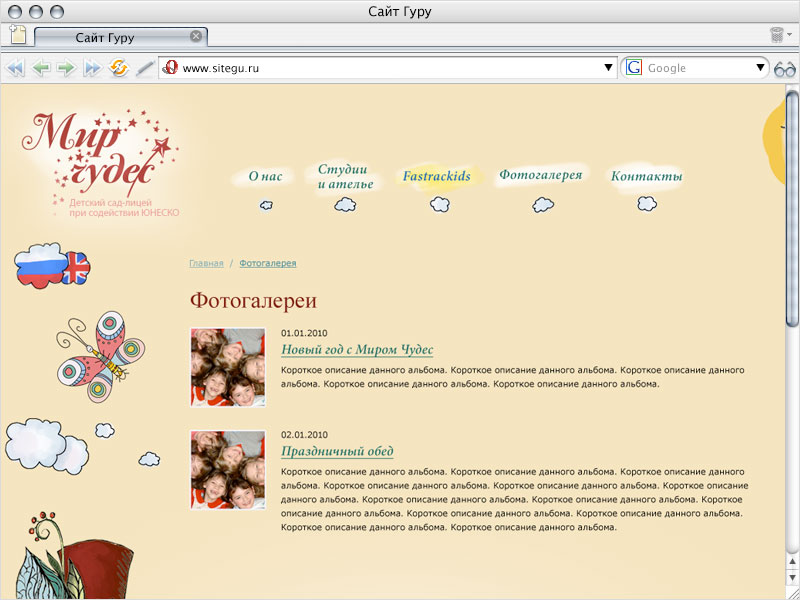Click the date 01.01.2010
Image resolution: width=800 pixels, height=600 pixels.
[304, 333]
